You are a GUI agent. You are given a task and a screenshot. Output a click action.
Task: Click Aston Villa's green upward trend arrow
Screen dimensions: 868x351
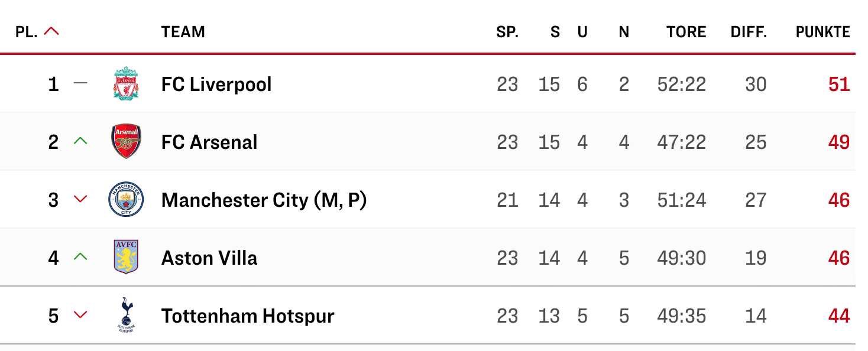coord(80,257)
